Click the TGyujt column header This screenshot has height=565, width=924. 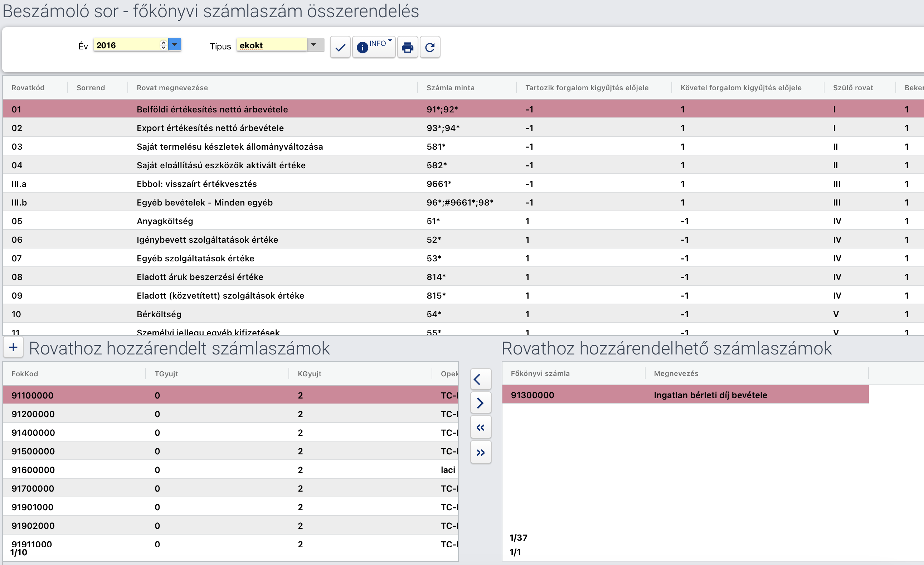point(166,374)
